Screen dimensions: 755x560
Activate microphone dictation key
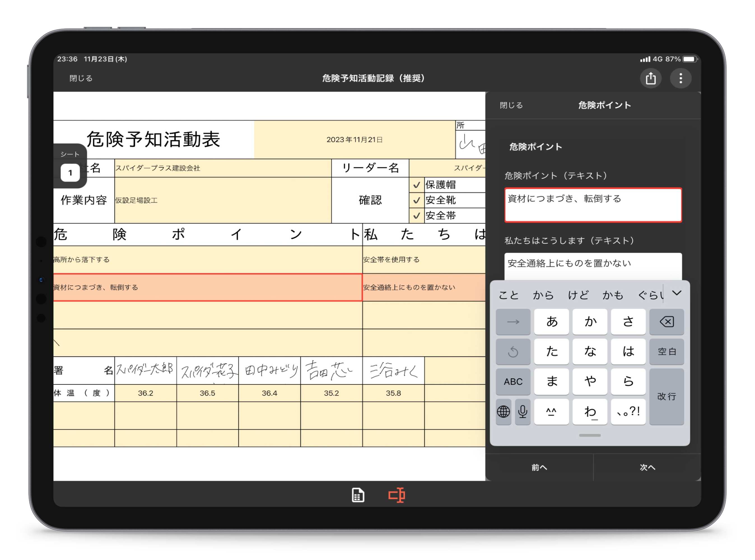(523, 412)
